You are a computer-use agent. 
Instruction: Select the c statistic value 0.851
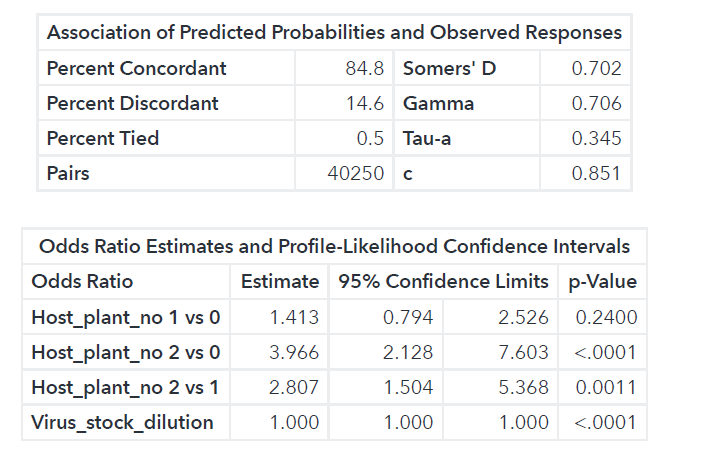pos(596,173)
